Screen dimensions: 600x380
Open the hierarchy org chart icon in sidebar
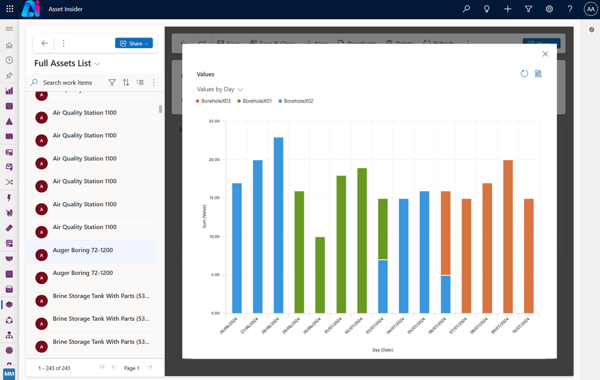9,335
